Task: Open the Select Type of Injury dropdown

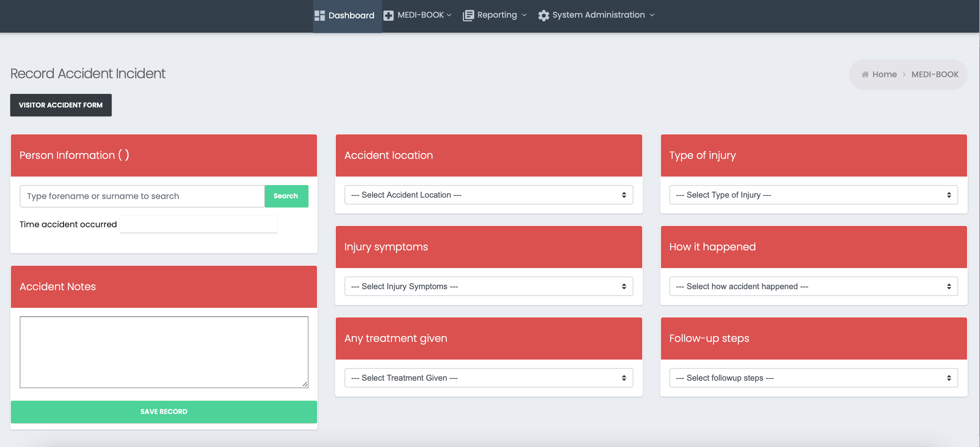Action: click(x=814, y=195)
